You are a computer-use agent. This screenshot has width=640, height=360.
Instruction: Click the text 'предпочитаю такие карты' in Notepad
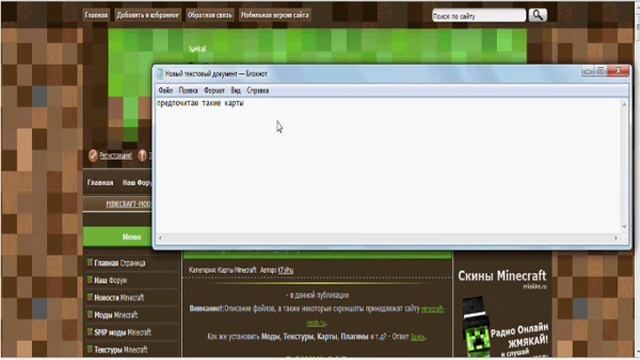[200, 103]
